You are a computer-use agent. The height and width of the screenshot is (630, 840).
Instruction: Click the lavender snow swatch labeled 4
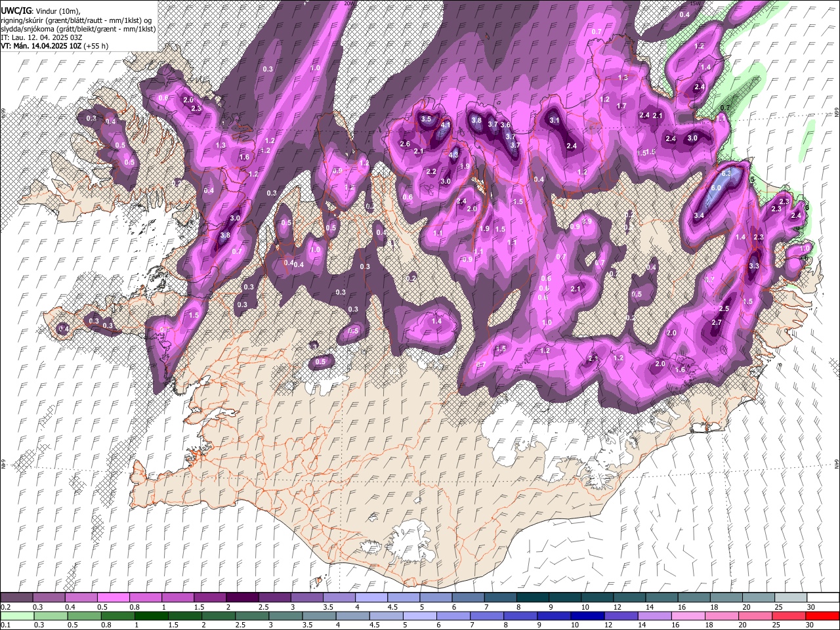(371, 598)
